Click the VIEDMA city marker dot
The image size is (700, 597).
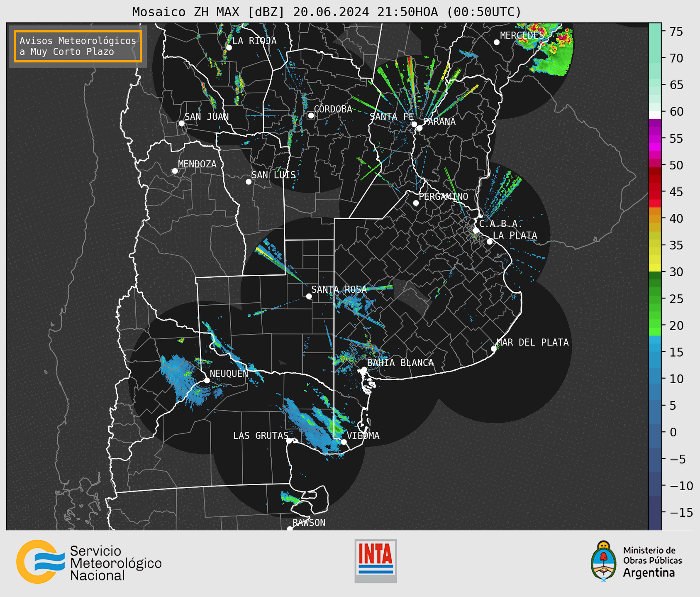tap(344, 442)
